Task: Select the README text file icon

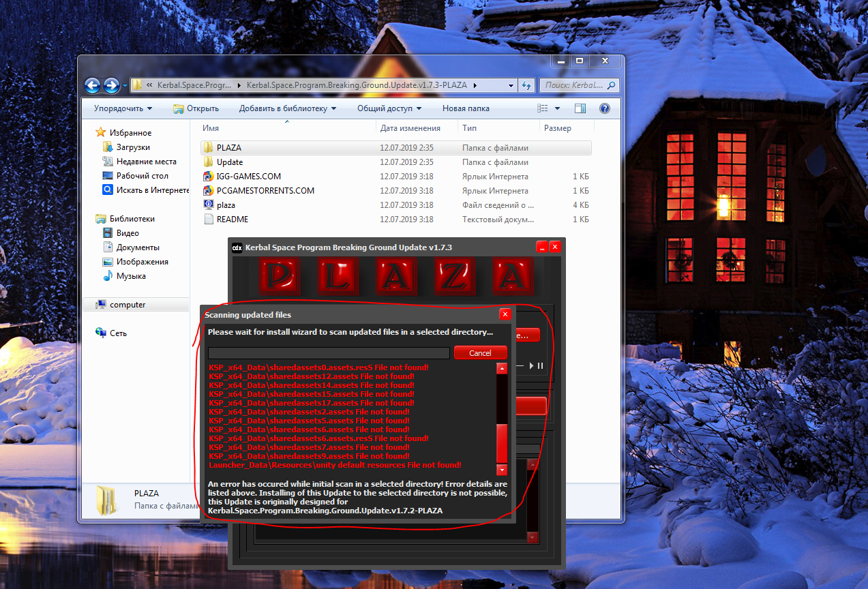Action: (x=209, y=219)
